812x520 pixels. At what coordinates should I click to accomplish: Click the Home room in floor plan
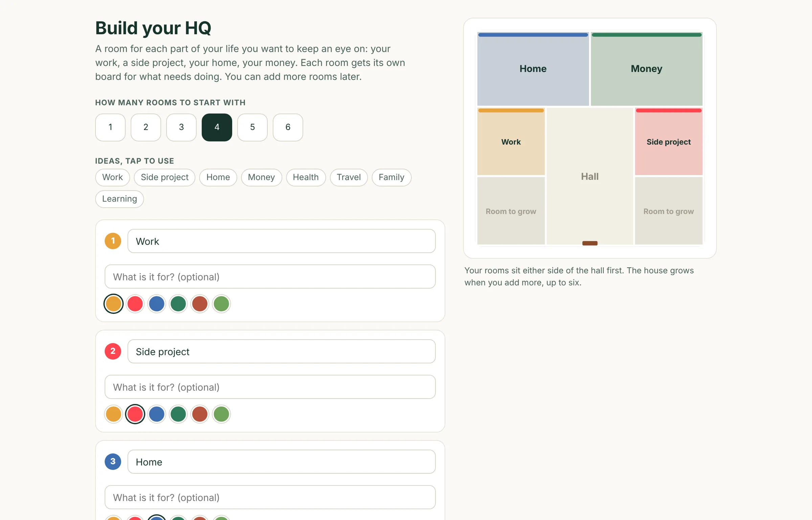[x=533, y=69]
